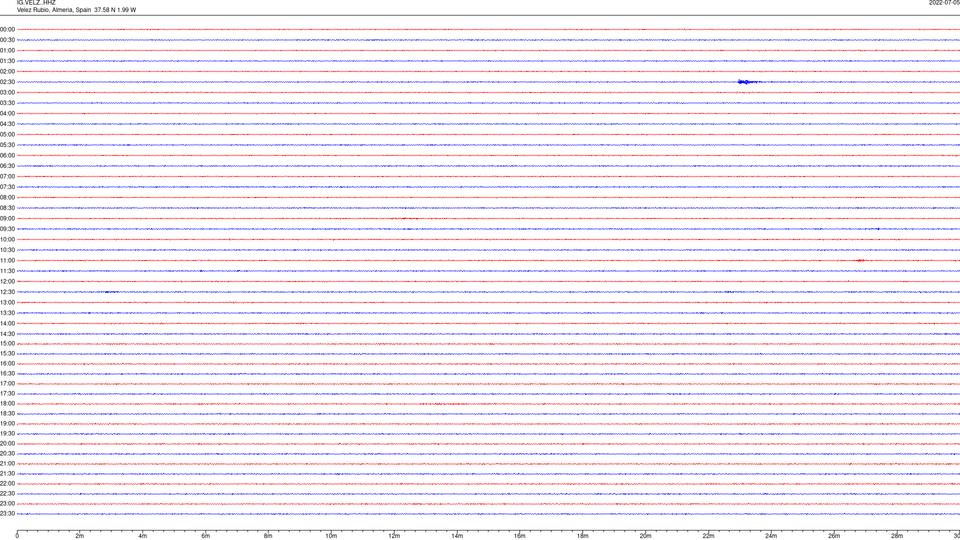
Task: Click the 00:30 trace time label
Action: tap(7, 40)
